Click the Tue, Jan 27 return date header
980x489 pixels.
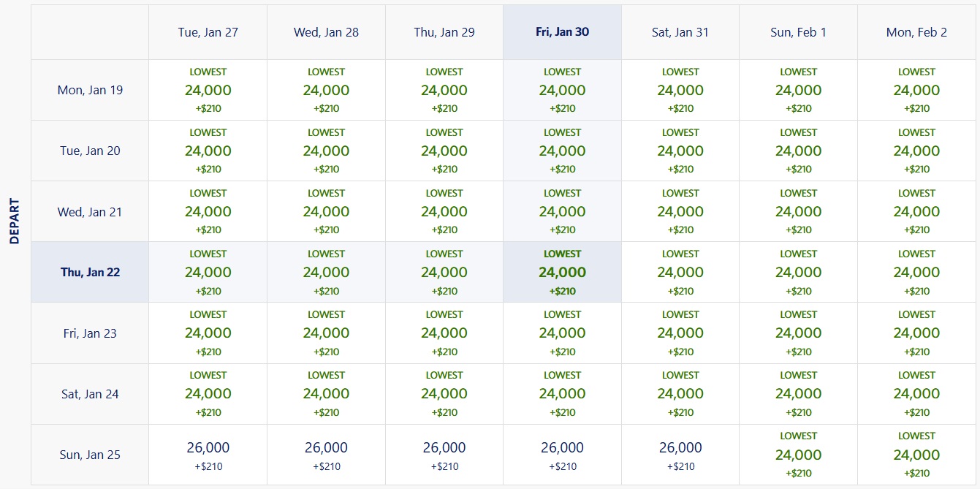click(x=208, y=31)
